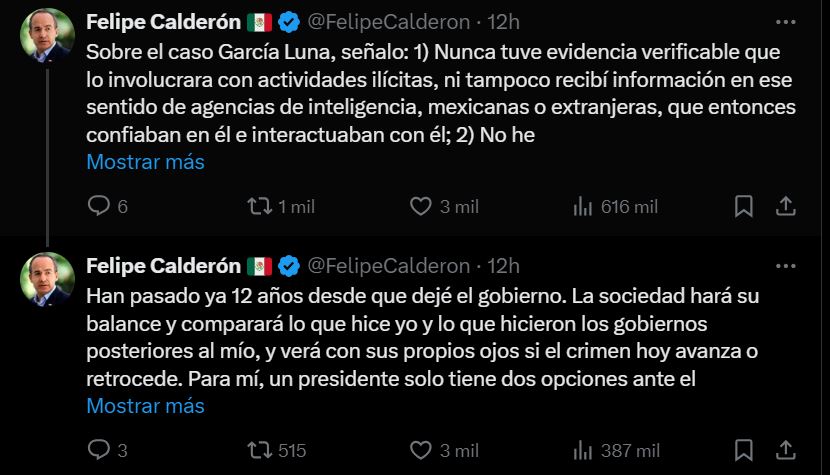Share the first tweet
830x475 pixels.
(x=786, y=206)
